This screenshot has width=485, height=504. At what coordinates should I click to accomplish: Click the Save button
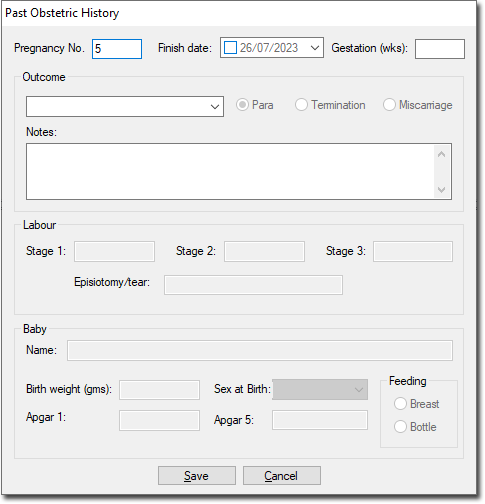pyautogui.click(x=197, y=476)
